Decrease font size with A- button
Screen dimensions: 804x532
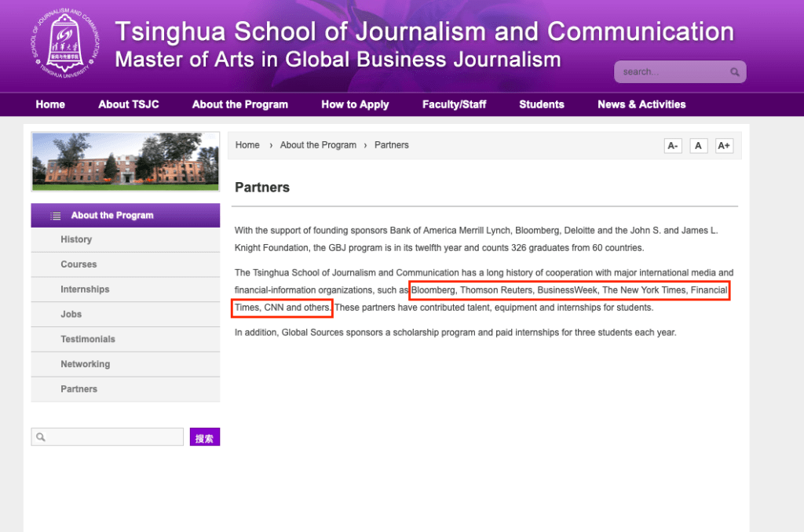pyautogui.click(x=673, y=146)
